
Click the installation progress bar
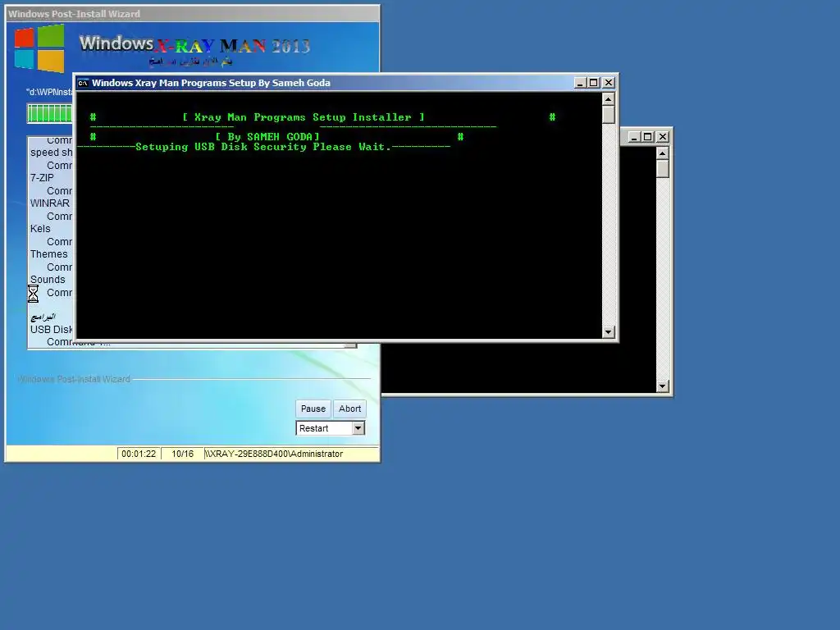[50, 113]
